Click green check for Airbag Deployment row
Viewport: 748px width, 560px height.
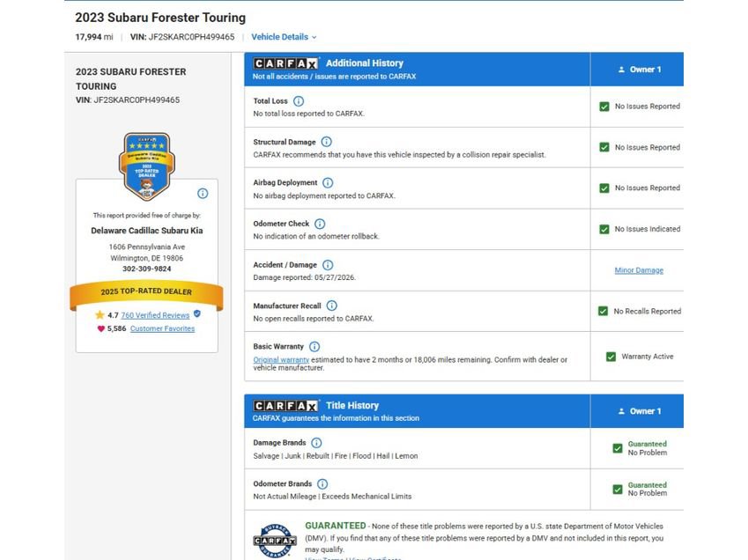click(x=604, y=188)
